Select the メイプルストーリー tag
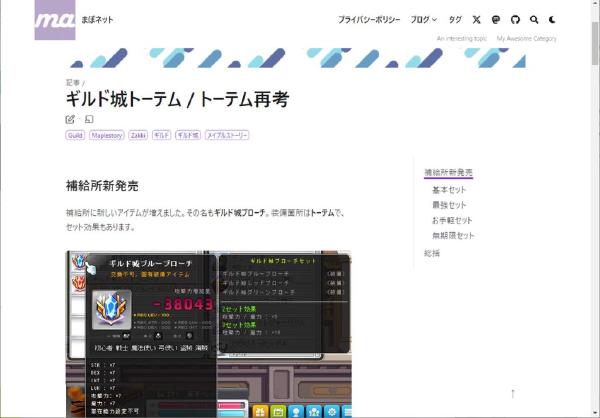This screenshot has width=600, height=418. [x=227, y=135]
